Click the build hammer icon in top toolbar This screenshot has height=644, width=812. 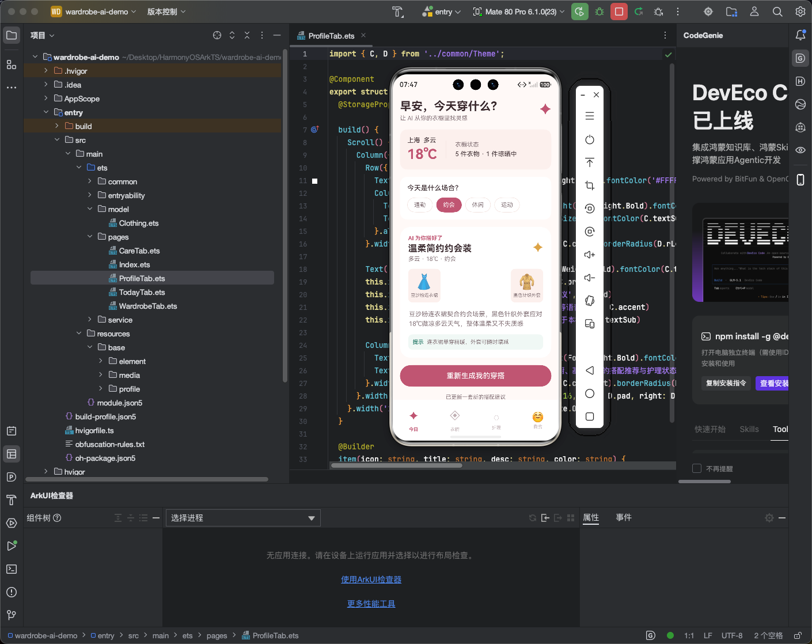(398, 12)
